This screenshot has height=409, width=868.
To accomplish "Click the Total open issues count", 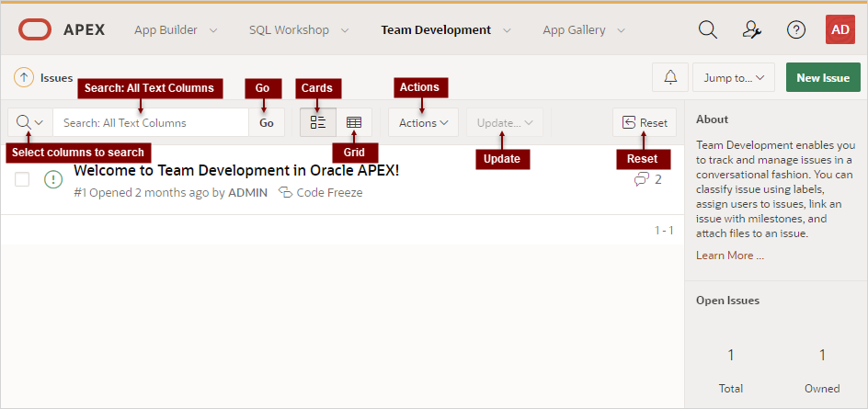I will pyautogui.click(x=731, y=355).
